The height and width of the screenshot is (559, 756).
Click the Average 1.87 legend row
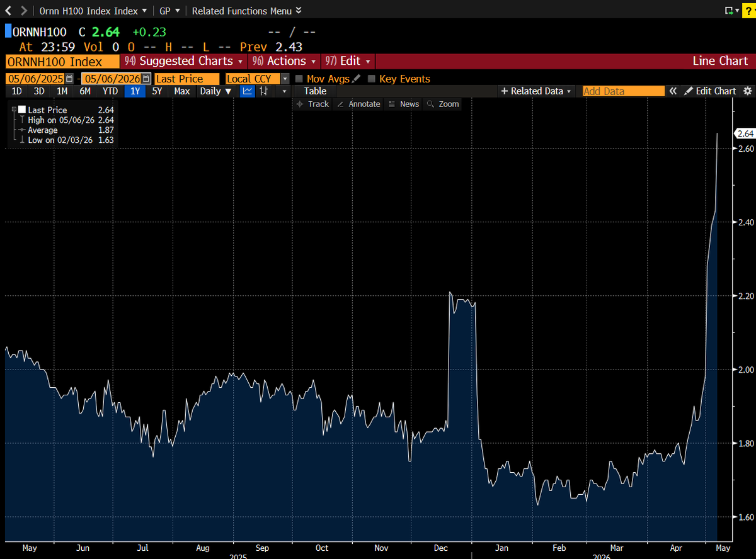(66, 130)
